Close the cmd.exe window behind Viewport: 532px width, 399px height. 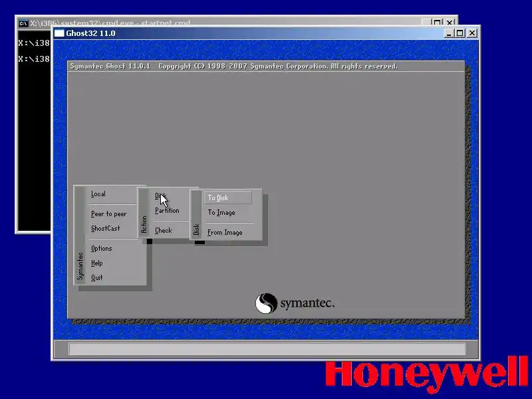coord(450,23)
